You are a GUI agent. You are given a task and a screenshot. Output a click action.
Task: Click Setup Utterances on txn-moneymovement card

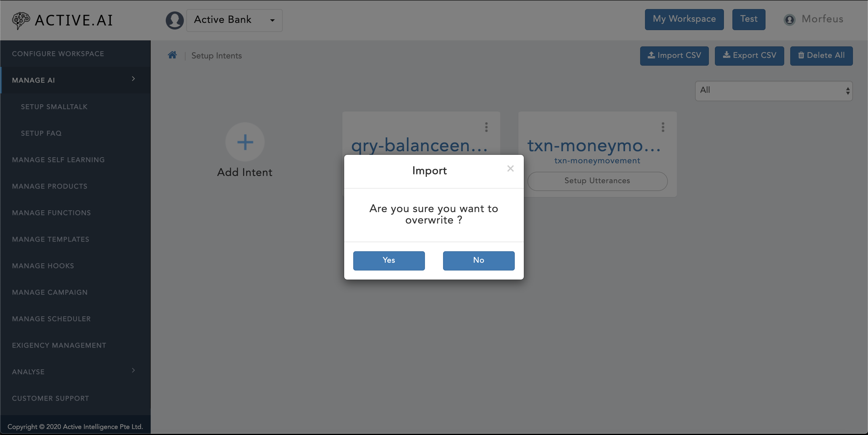[x=598, y=181]
